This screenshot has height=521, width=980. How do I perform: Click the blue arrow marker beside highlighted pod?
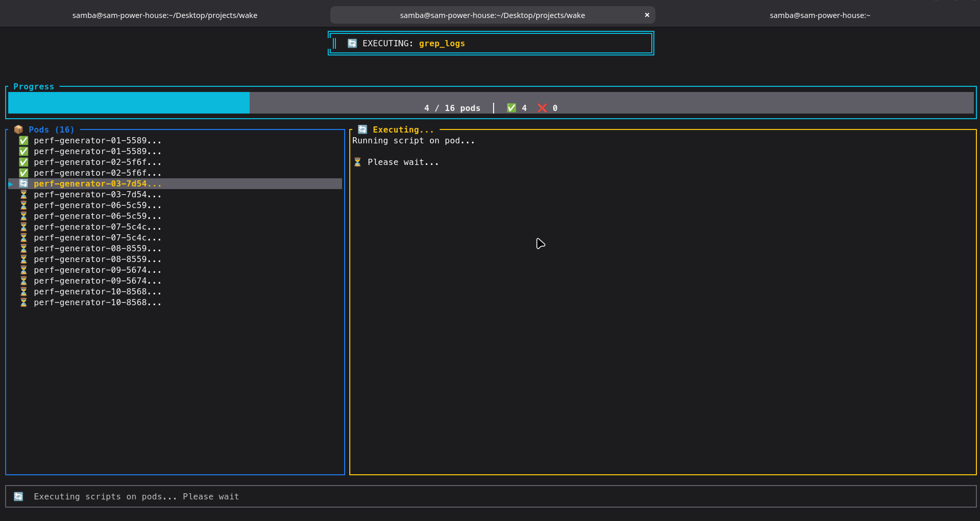[x=11, y=184]
